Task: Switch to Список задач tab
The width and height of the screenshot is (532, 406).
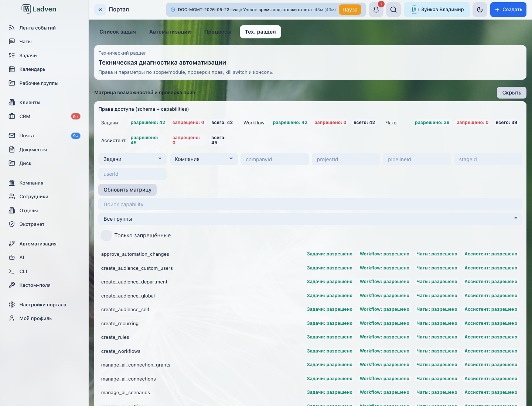Action: (117, 32)
